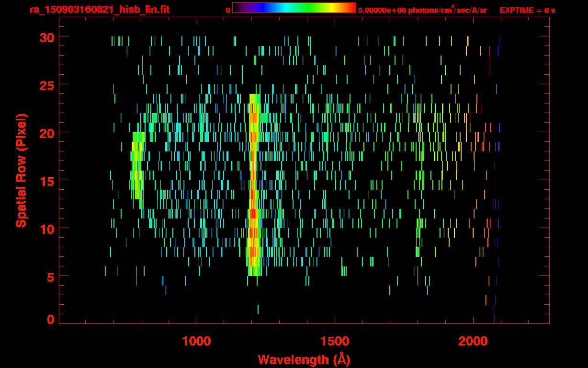Click the filename ra_150903160821_hisb_lin.fit
Image resolution: width=588 pixels, height=368 pixels.
point(99,10)
